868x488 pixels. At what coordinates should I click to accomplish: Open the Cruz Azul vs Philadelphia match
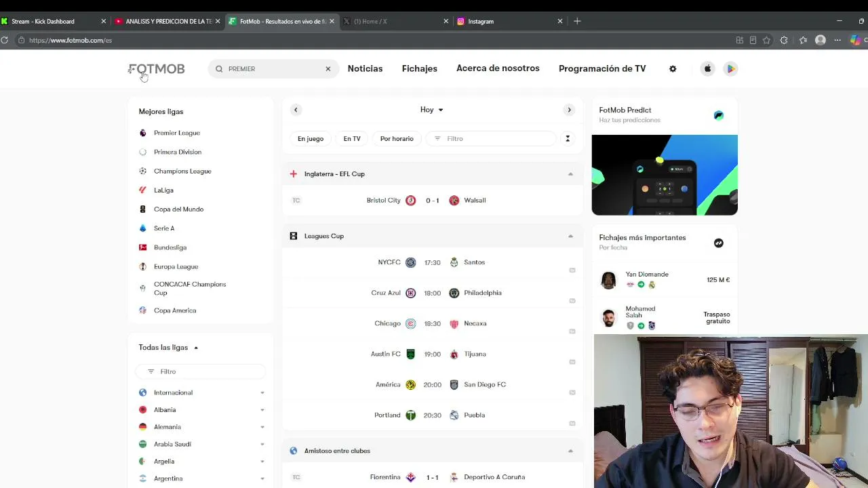click(433, 293)
